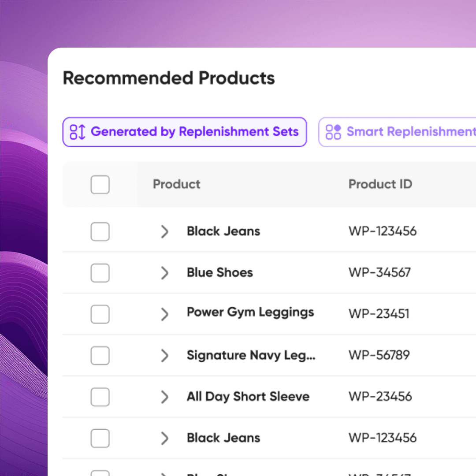Toggle the select-all checkbox in header
The height and width of the screenshot is (476, 476).
pos(100,185)
